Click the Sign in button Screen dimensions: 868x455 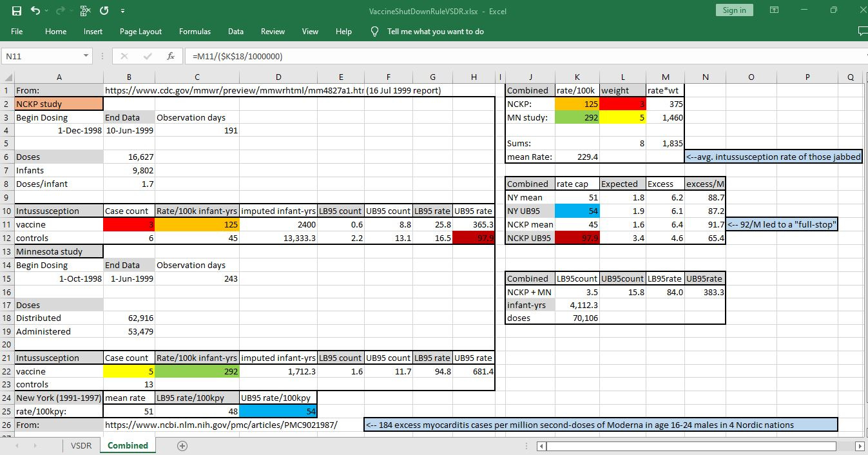tap(734, 10)
